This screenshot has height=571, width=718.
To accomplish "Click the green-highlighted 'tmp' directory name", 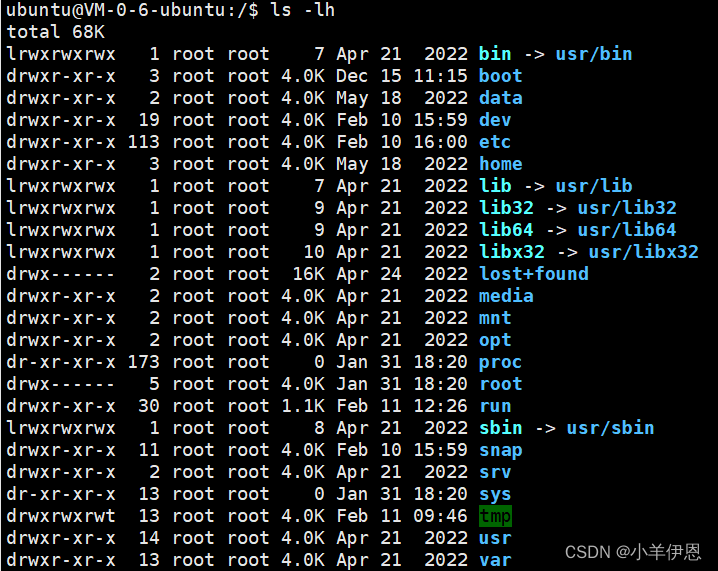I will 495,516.
